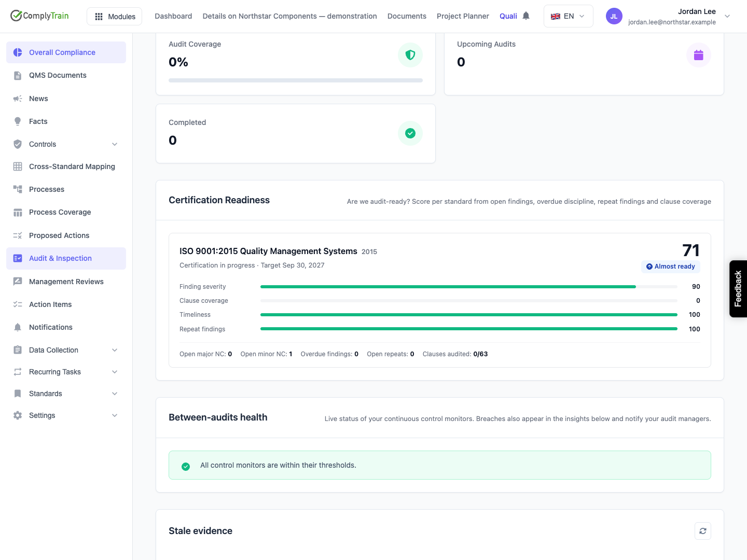Click the Audit Coverage progress bar
Viewport: 747px width, 560px height.
[296, 80]
